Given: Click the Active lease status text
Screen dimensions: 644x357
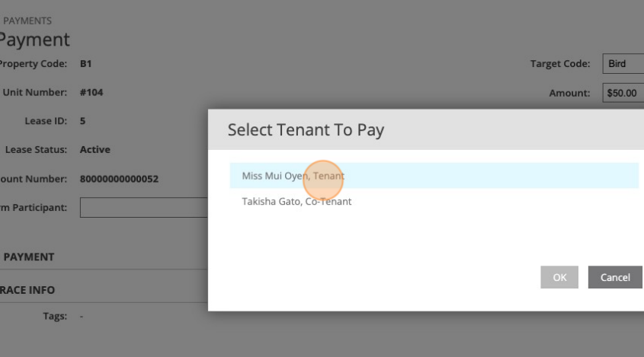Looking at the screenshot, I should (95, 150).
